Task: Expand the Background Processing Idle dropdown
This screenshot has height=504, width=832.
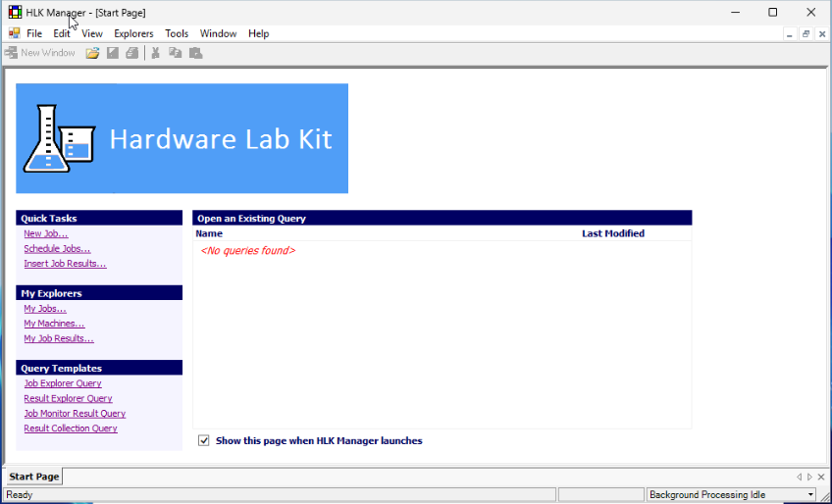Action: (x=810, y=495)
